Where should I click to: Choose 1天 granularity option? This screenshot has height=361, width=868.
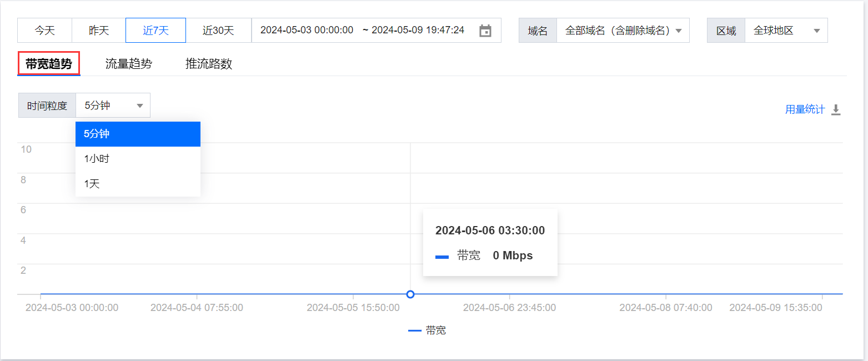(x=138, y=184)
